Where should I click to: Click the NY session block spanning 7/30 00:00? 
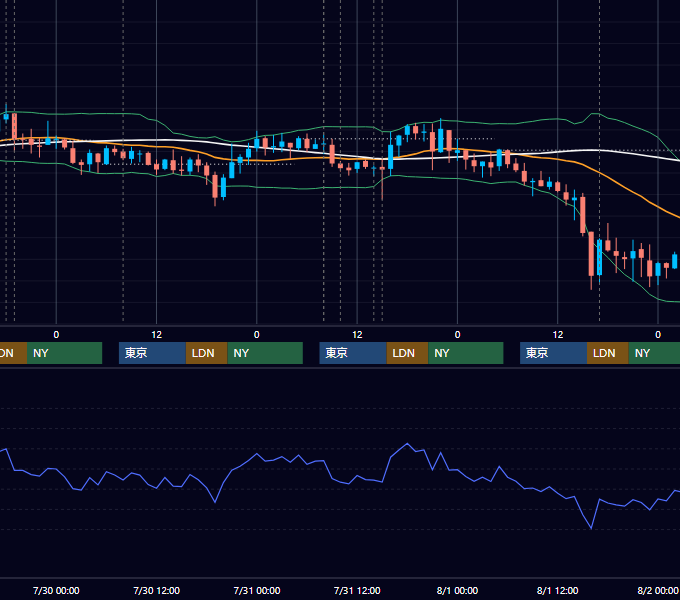pyautogui.click(x=64, y=353)
